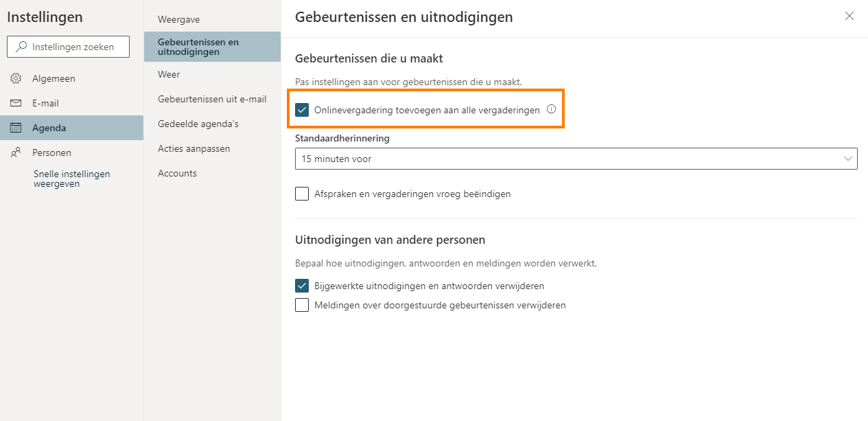Click the Algemeen gear icon
This screenshot has height=421, width=868.
[16, 78]
